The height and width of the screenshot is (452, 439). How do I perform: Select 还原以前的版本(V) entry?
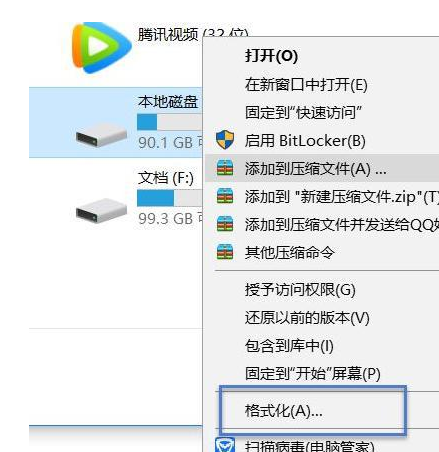307,317
